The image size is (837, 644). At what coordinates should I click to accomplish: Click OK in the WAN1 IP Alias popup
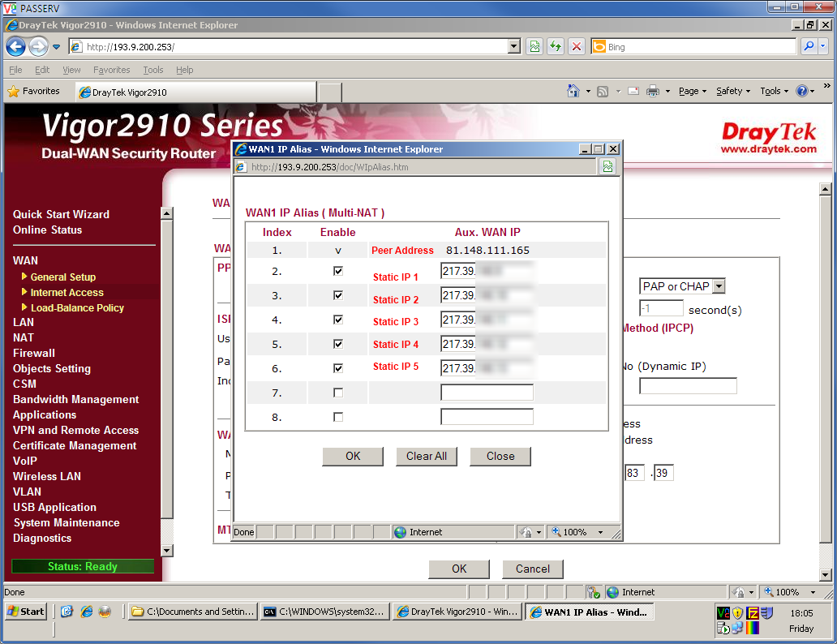pos(353,457)
